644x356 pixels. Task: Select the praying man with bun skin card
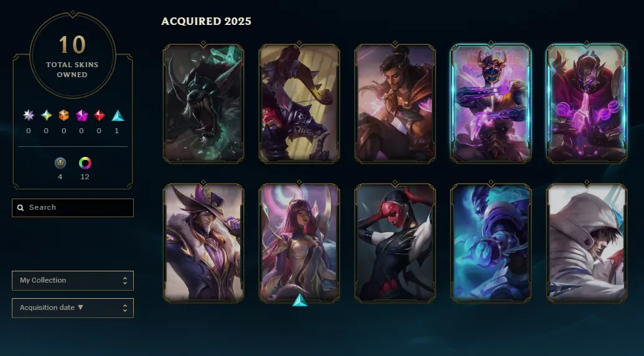click(394, 103)
